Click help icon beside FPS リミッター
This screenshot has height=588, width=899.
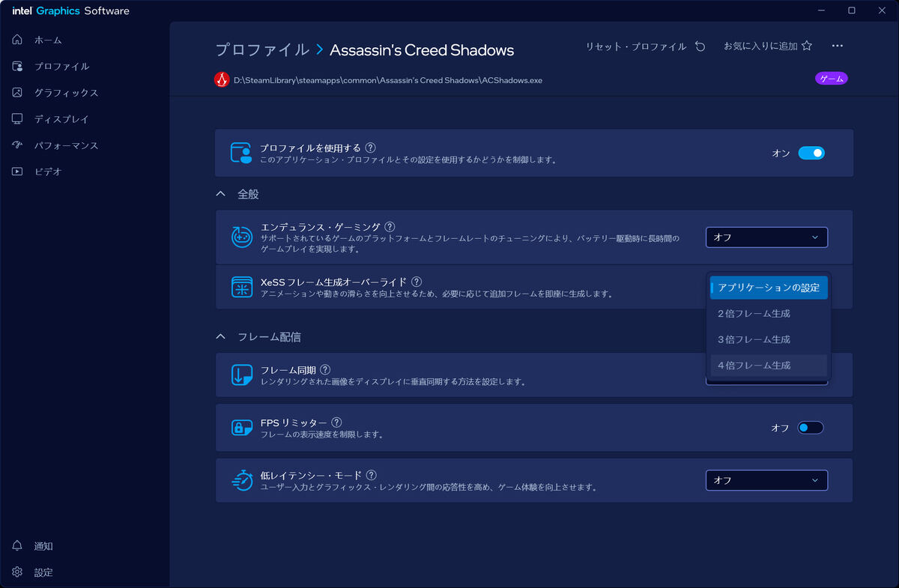point(337,422)
